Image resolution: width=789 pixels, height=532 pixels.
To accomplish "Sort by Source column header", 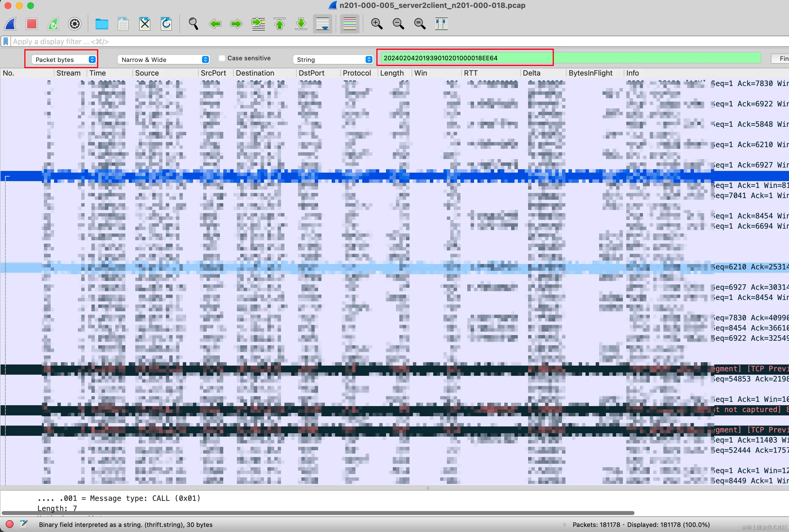I will tap(166, 73).
